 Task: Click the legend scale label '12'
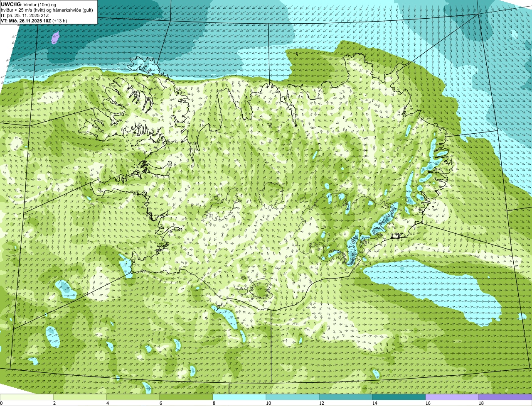pos(322,403)
